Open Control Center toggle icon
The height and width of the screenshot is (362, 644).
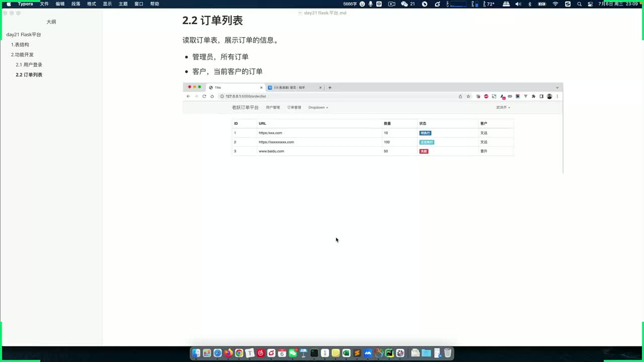click(590, 4)
